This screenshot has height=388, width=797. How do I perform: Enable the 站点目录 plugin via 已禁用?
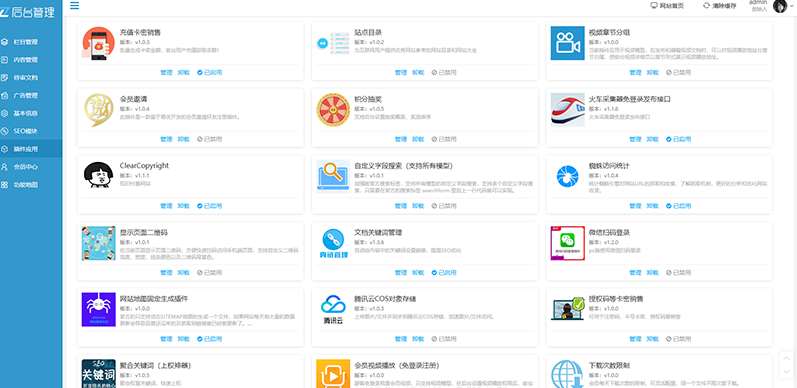[x=444, y=73]
